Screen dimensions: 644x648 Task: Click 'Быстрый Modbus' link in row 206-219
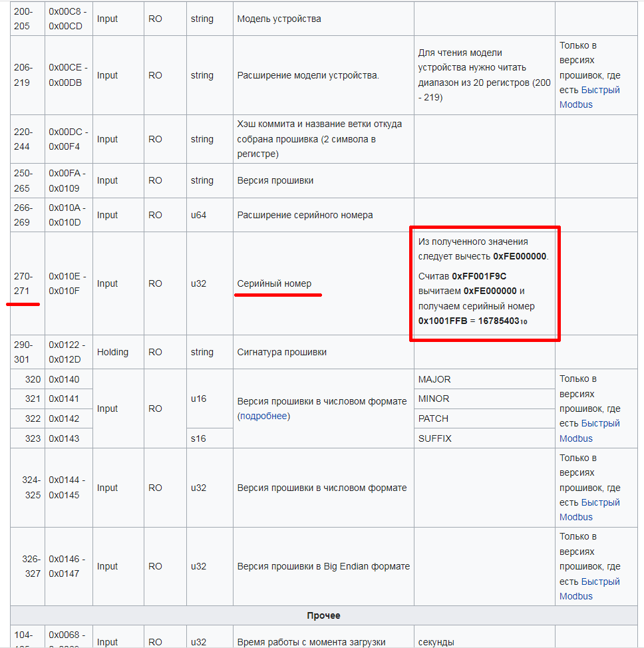coord(589,97)
